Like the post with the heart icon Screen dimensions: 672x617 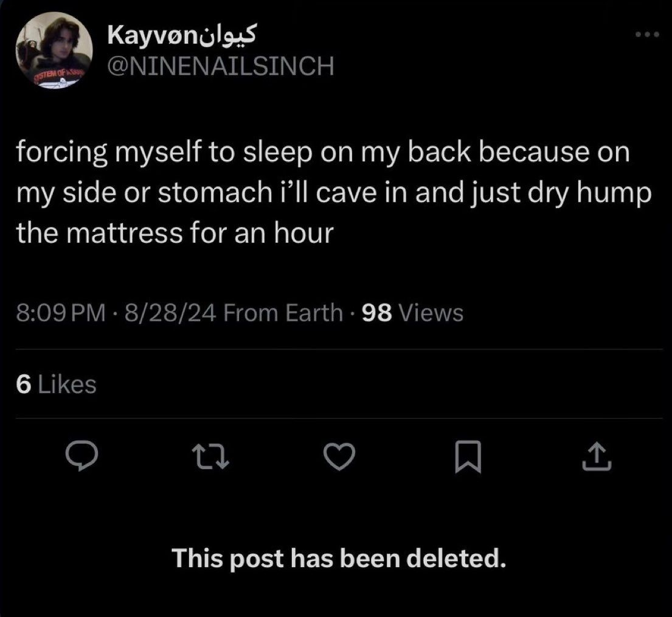pos(339,456)
